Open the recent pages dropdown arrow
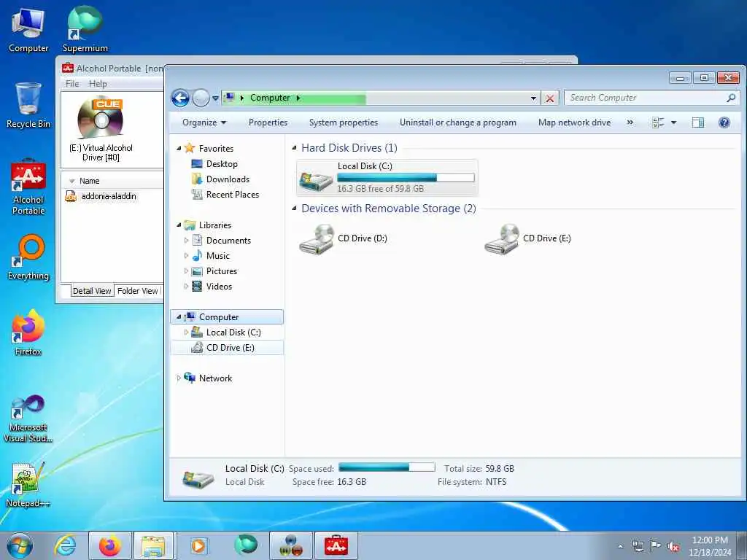Viewport: 747px width, 560px height. point(215,98)
